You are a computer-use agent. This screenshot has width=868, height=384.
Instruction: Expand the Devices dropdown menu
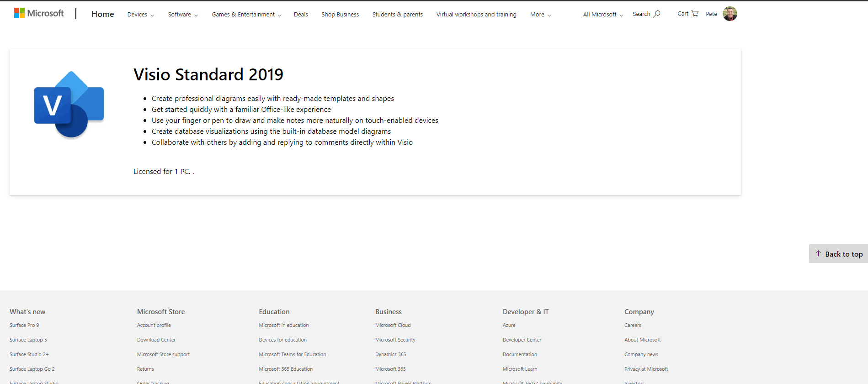coord(141,15)
